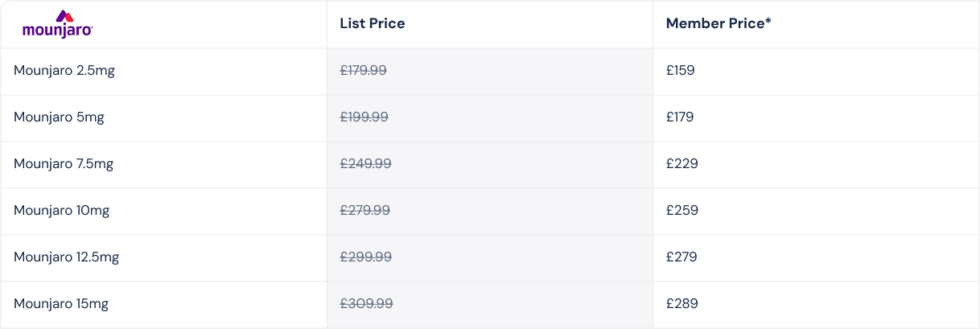This screenshot has height=329, width=980.
Task: Click the struck-through £199.99 list price
Action: tap(364, 117)
